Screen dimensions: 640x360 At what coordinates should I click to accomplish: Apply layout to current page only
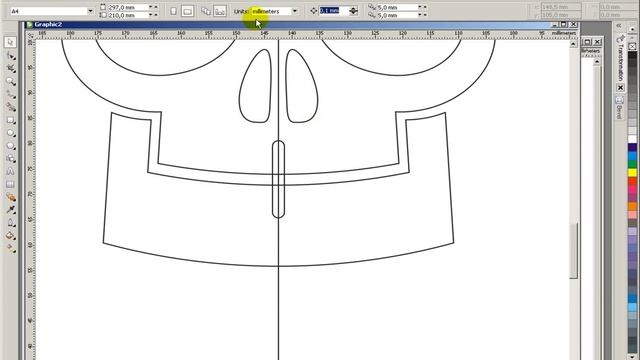tap(220, 11)
